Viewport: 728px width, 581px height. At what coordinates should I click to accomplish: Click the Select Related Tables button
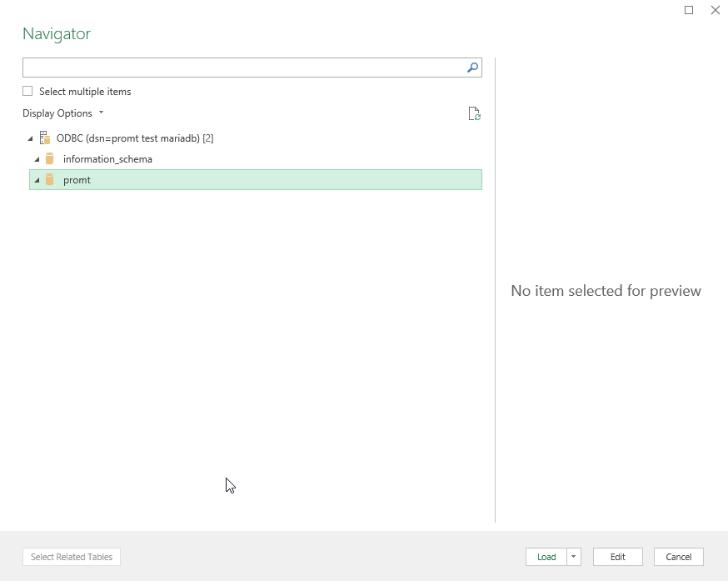[x=72, y=557]
